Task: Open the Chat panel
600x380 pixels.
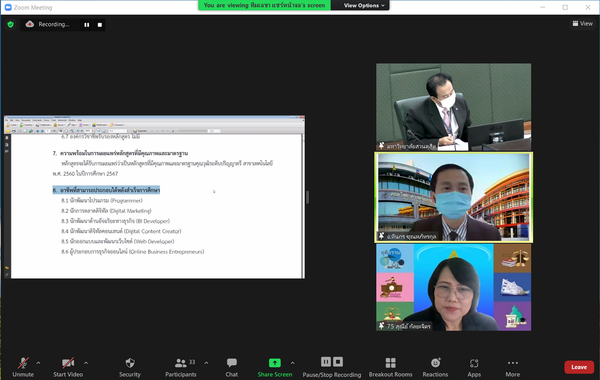Action: [x=232, y=367]
